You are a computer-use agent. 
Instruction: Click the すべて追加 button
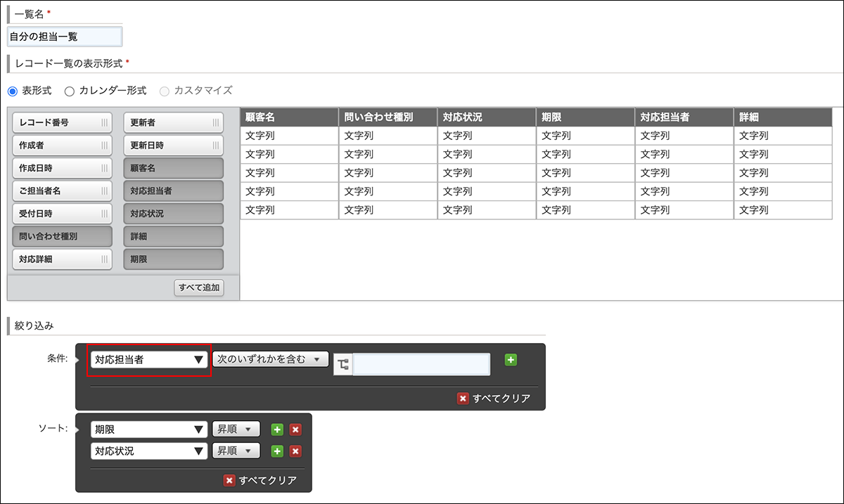click(x=198, y=287)
